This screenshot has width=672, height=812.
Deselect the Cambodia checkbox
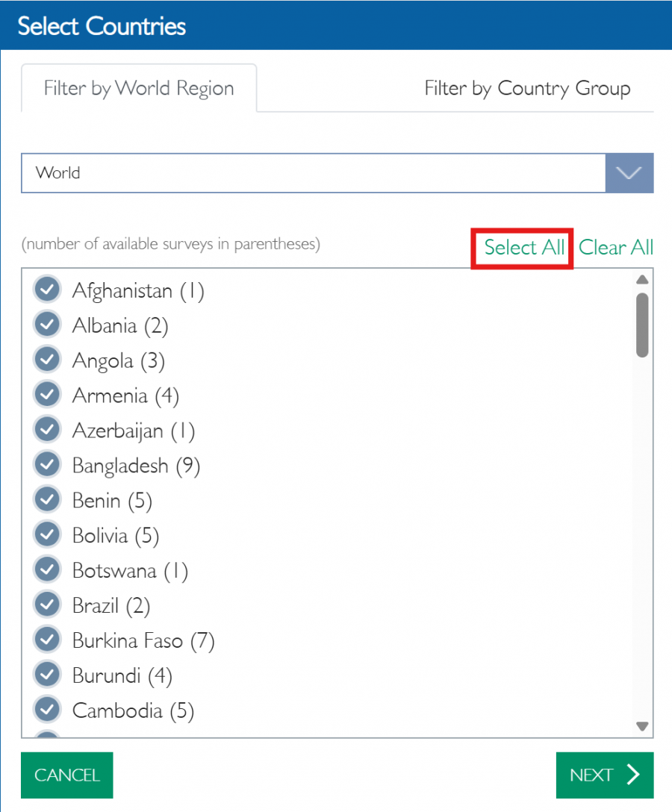[46, 710]
